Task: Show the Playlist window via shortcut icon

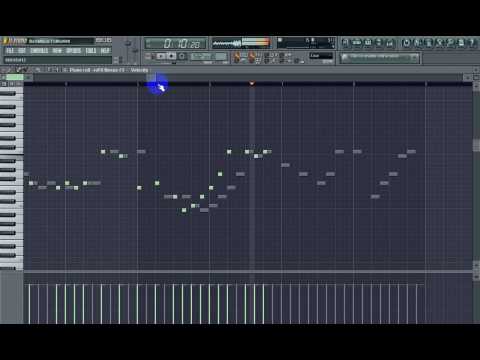Action: (346, 42)
